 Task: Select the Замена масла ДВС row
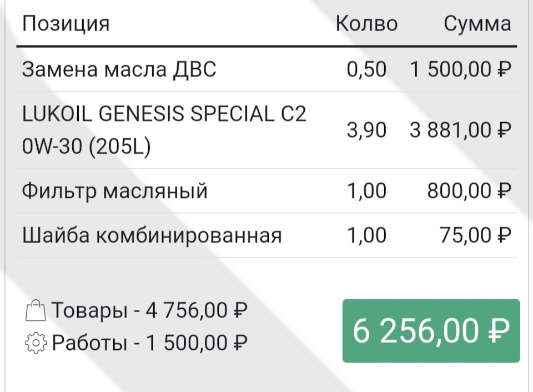coord(266,69)
